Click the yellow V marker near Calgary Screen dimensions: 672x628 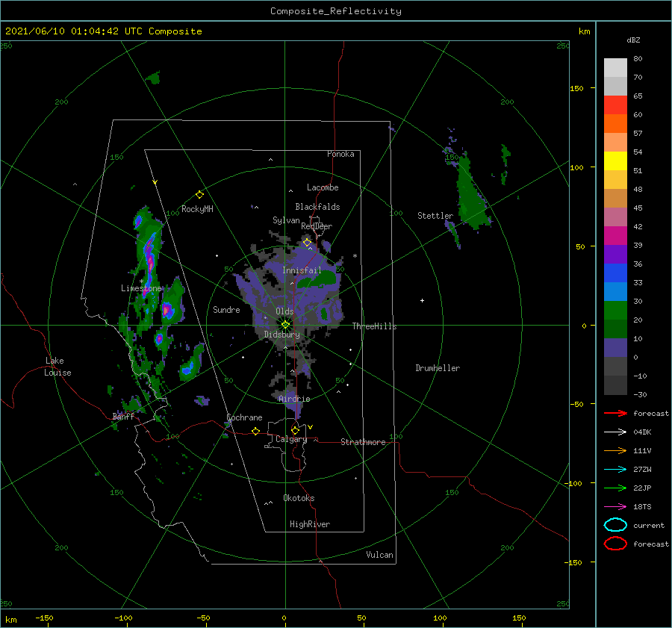[x=310, y=427]
